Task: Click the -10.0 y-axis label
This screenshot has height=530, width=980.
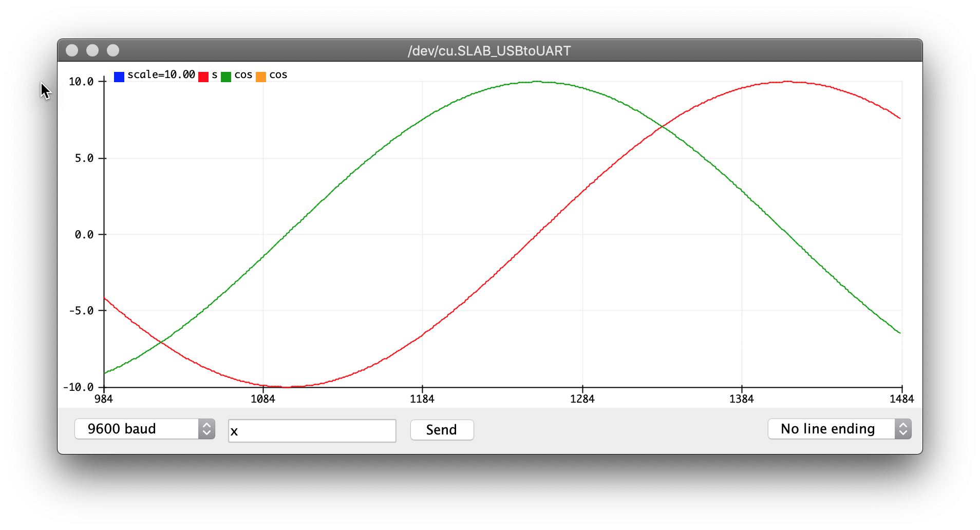Action: click(x=78, y=387)
